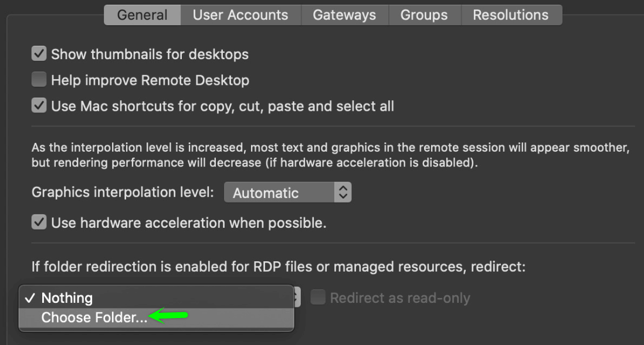644x345 pixels.
Task: Disable Use hardware acceleration when possible
Action: coord(39,223)
